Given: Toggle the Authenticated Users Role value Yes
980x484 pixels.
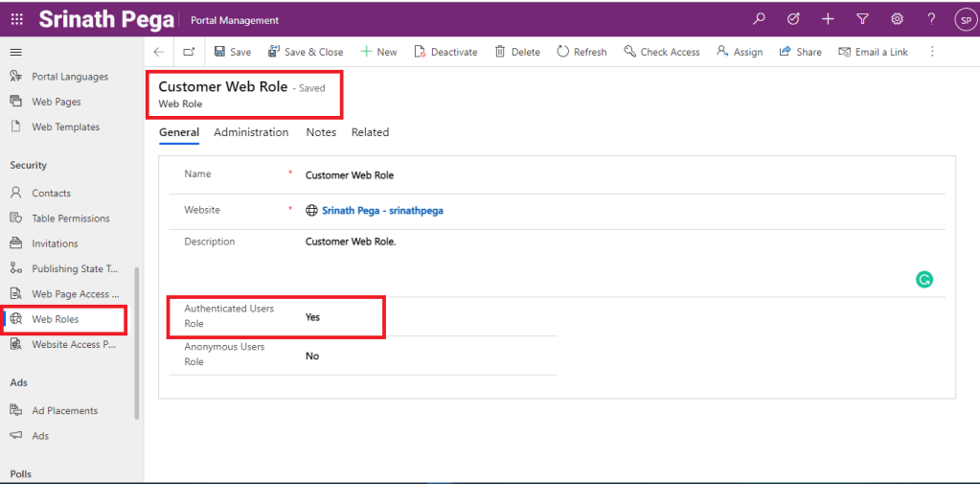Looking at the screenshot, I should pos(313,317).
